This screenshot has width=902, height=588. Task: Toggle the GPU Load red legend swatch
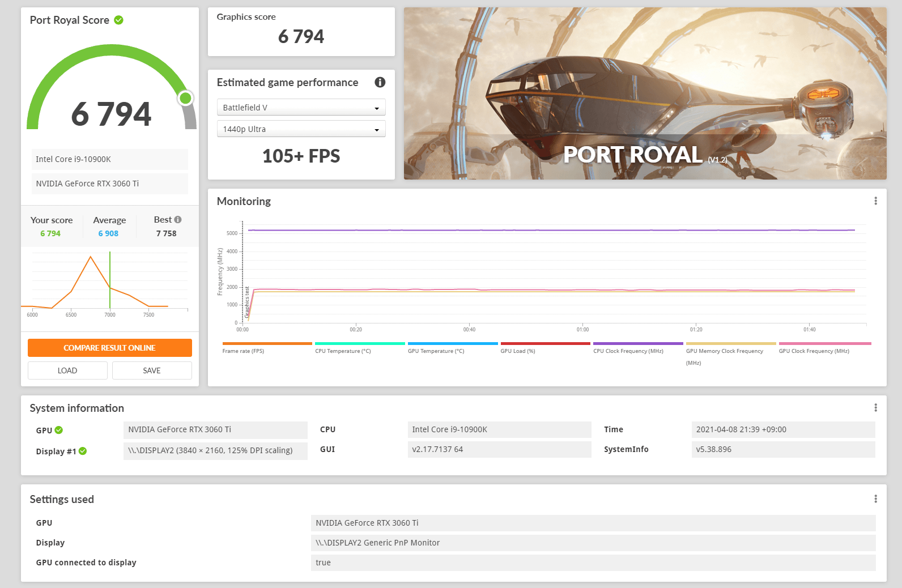(x=546, y=343)
